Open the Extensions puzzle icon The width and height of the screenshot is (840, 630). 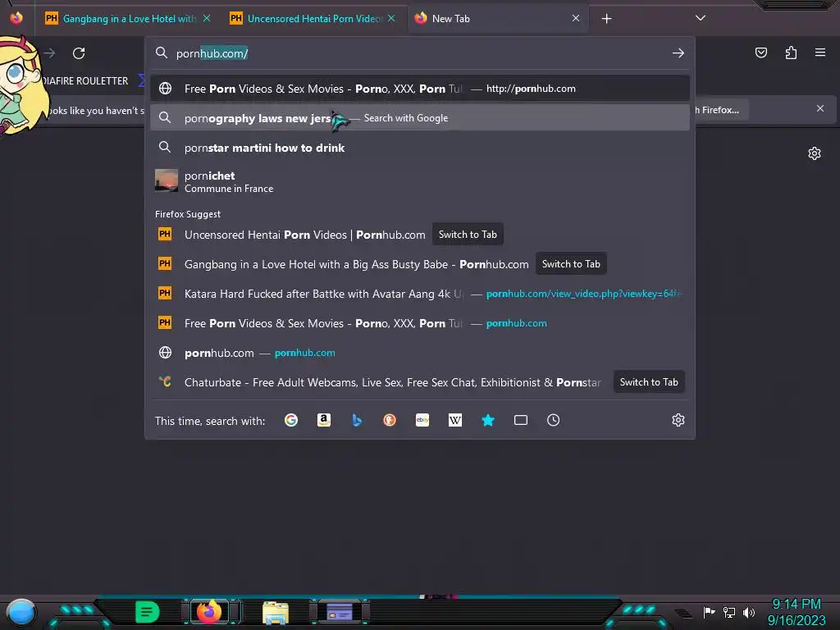[x=791, y=52]
